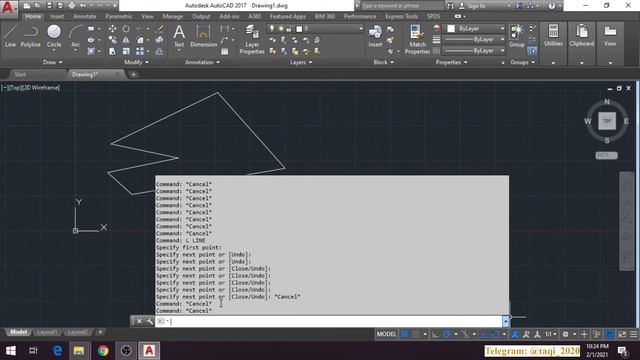Toggle Group selection on/off button

(532, 51)
